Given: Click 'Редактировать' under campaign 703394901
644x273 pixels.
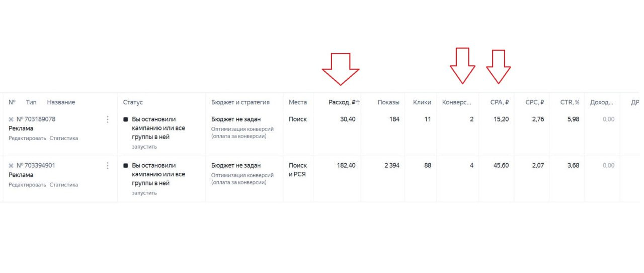Looking at the screenshot, I should pos(27,185).
